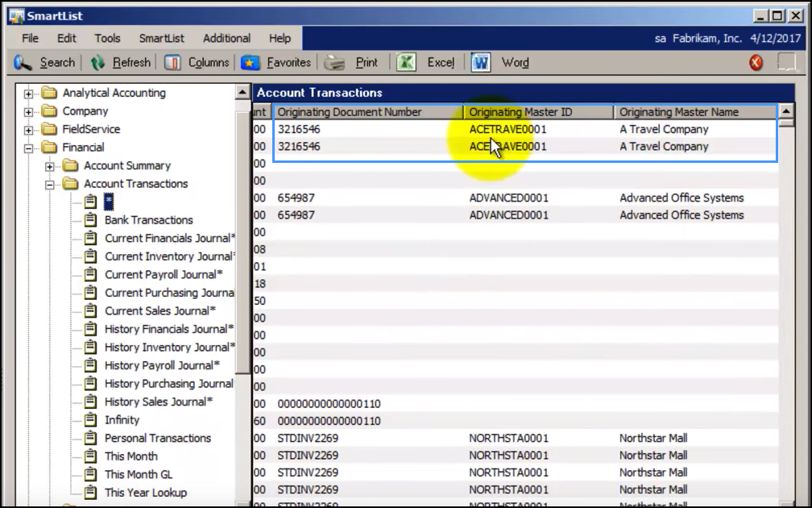Click the Financial folder icon
Screen dimensions: 812x508
pyautogui.click(x=50, y=148)
